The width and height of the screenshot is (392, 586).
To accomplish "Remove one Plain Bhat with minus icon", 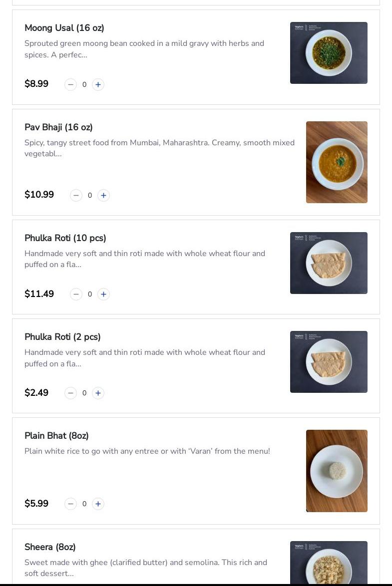I will click(70, 504).
